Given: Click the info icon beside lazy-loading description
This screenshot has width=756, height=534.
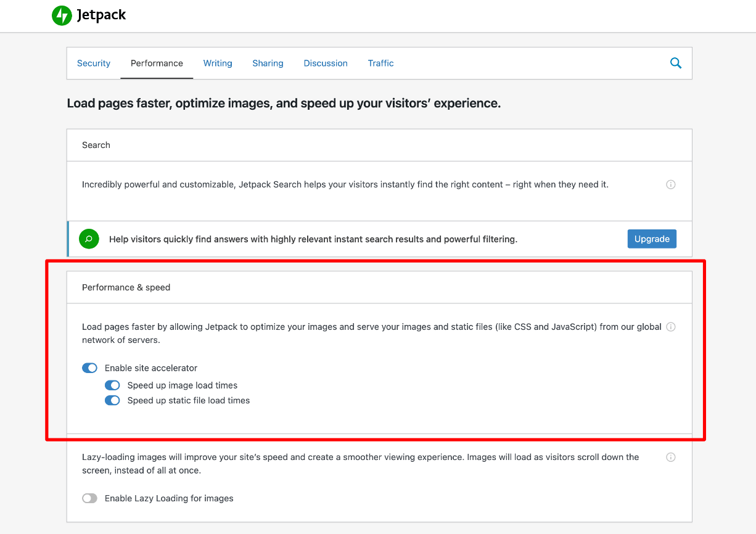Looking at the screenshot, I should 671,458.
